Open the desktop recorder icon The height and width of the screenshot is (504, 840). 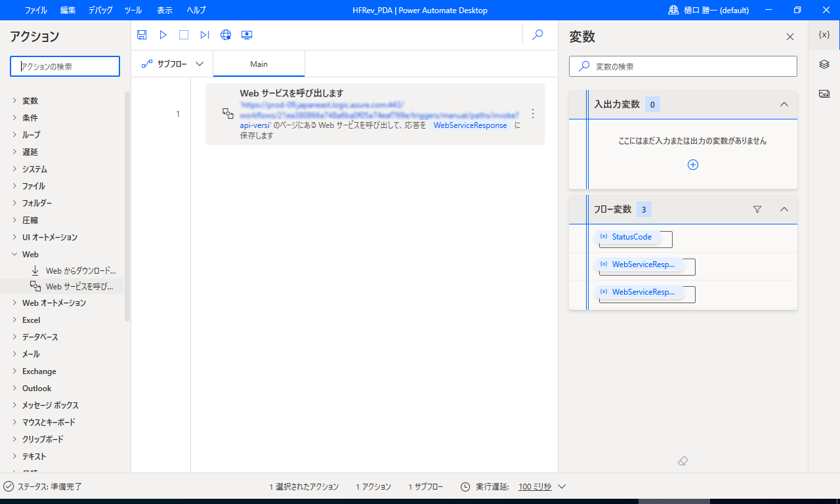point(247,35)
